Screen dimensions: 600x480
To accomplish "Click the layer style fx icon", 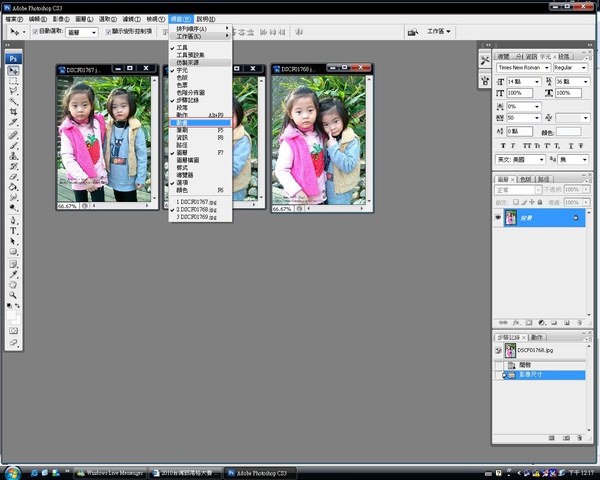I will (x=516, y=323).
